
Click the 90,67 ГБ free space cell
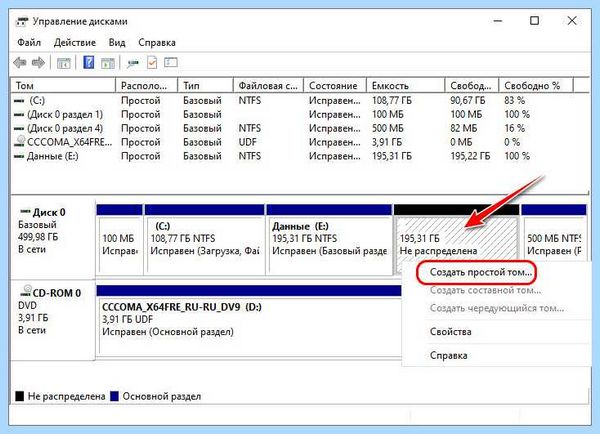(x=468, y=101)
